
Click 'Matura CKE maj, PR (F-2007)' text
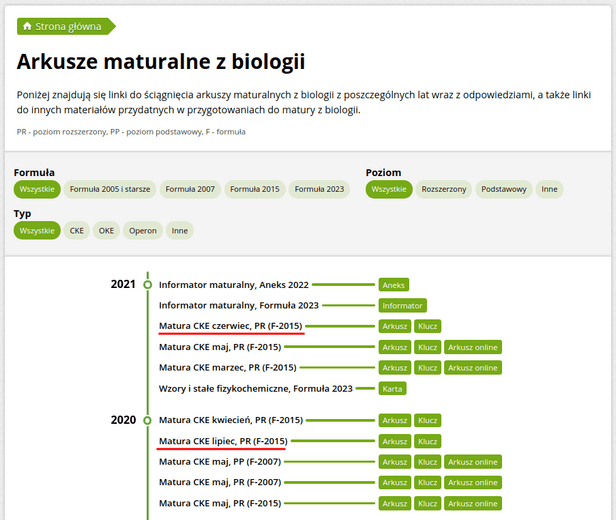[220, 482]
